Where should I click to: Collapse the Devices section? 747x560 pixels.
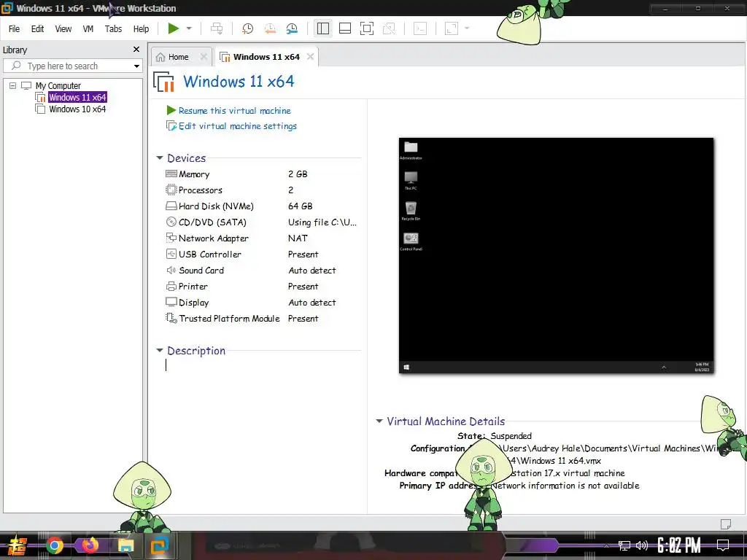(x=160, y=157)
